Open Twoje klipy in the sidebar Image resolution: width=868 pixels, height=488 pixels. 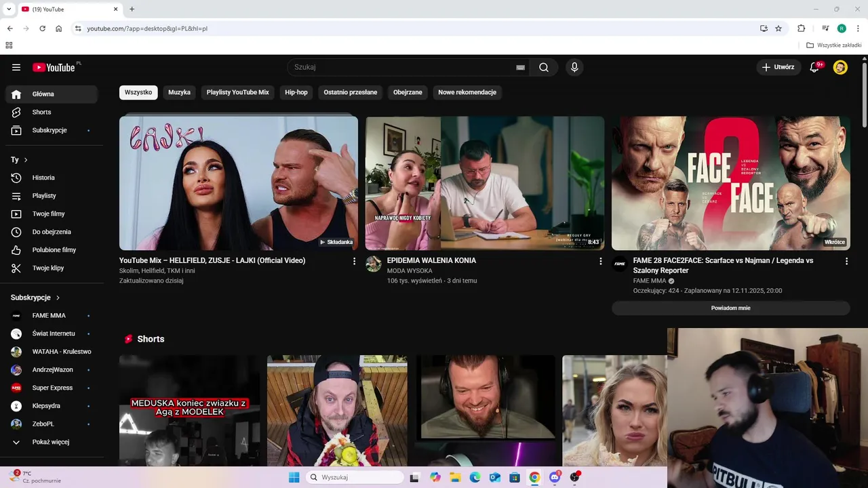tap(52, 268)
